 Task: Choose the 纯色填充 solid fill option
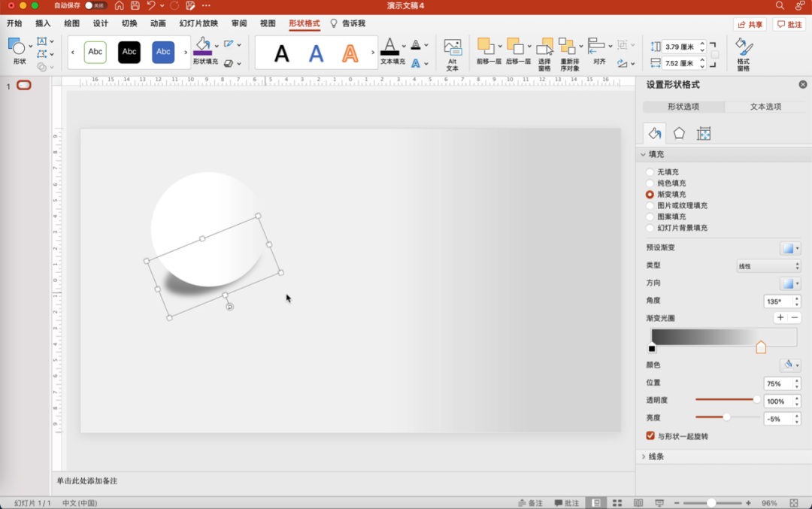(x=650, y=183)
